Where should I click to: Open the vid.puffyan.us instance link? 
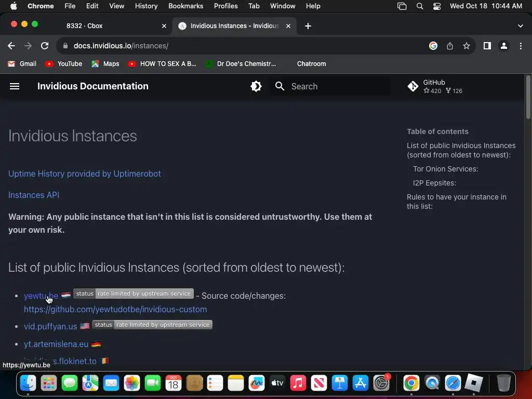pyautogui.click(x=50, y=326)
